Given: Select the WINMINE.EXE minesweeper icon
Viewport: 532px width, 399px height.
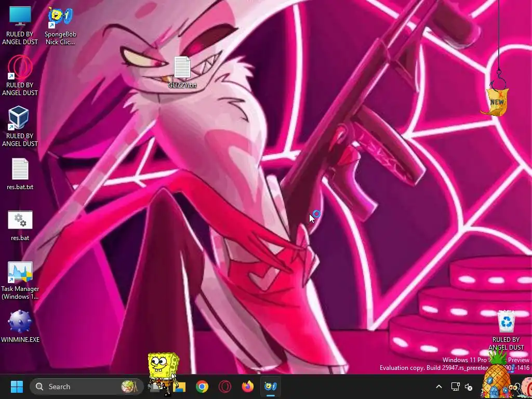Looking at the screenshot, I should tap(20, 322).
